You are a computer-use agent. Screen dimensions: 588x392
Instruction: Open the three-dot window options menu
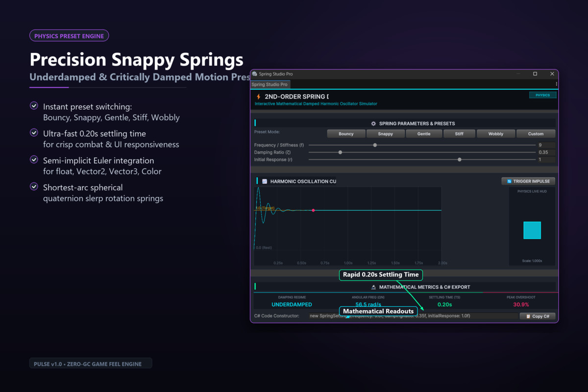point(556,84)
